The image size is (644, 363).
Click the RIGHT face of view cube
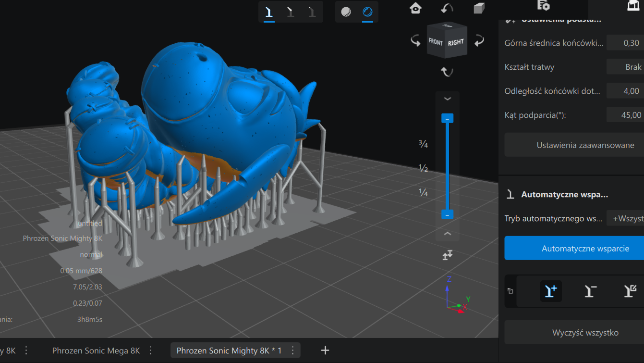pos(456,42)
